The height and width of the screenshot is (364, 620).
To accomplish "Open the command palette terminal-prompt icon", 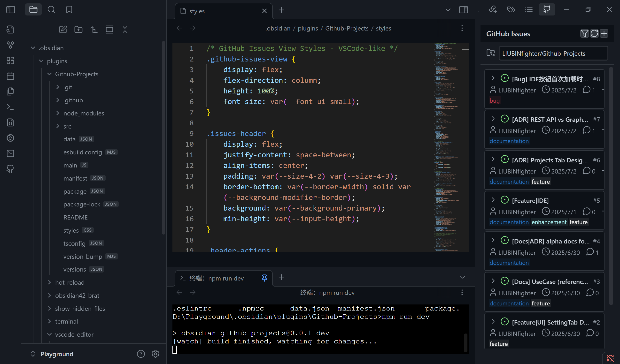I will pyautogui.click(x=10, y=107).
